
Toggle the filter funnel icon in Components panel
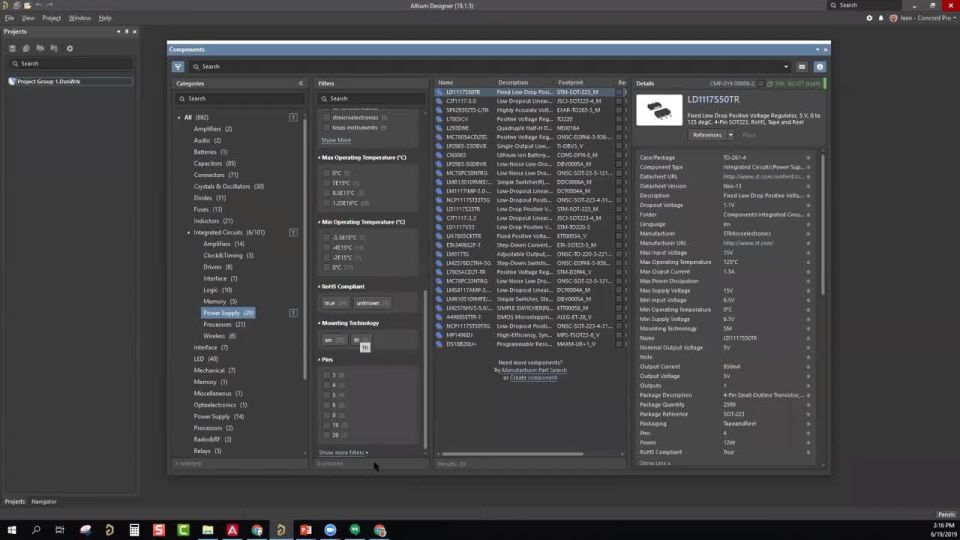(178, 67)
